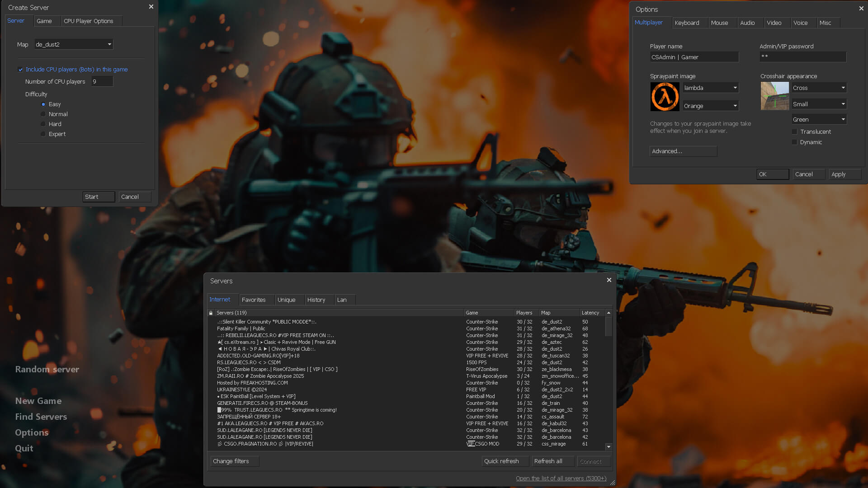Close the Create Server window
The width and height of the screenshot is (868, 488).
click(x=151, y=7)
